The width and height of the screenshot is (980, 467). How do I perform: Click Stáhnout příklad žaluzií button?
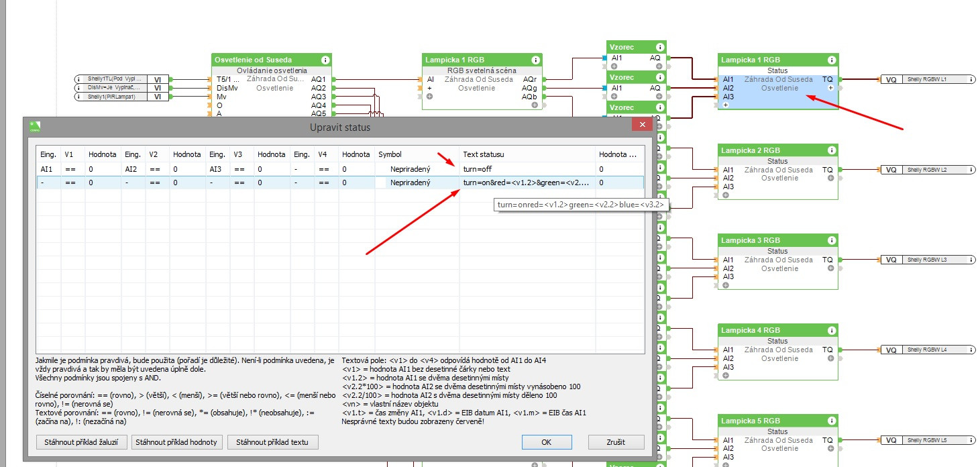click(81, 442)
